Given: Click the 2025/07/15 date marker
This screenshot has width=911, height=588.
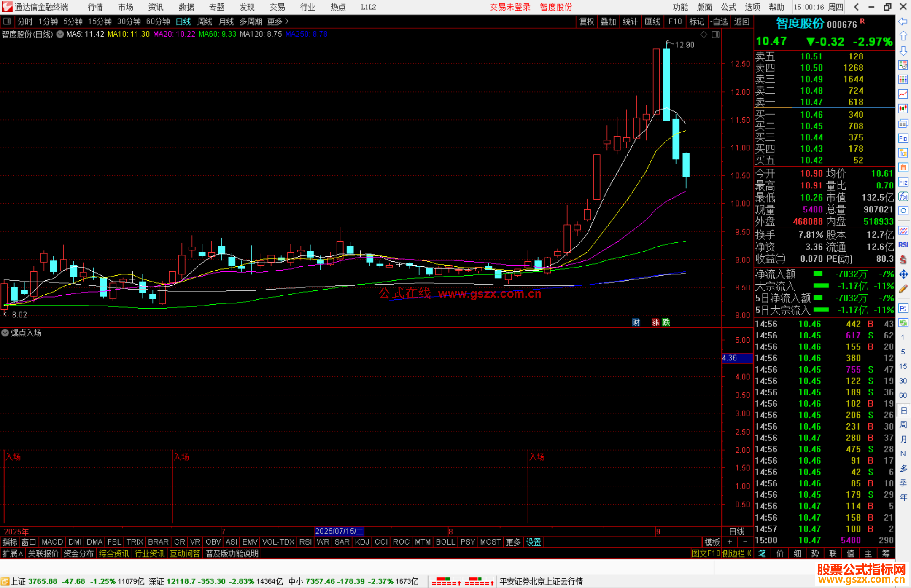Looking at the screenshot, I should point(340,531).
